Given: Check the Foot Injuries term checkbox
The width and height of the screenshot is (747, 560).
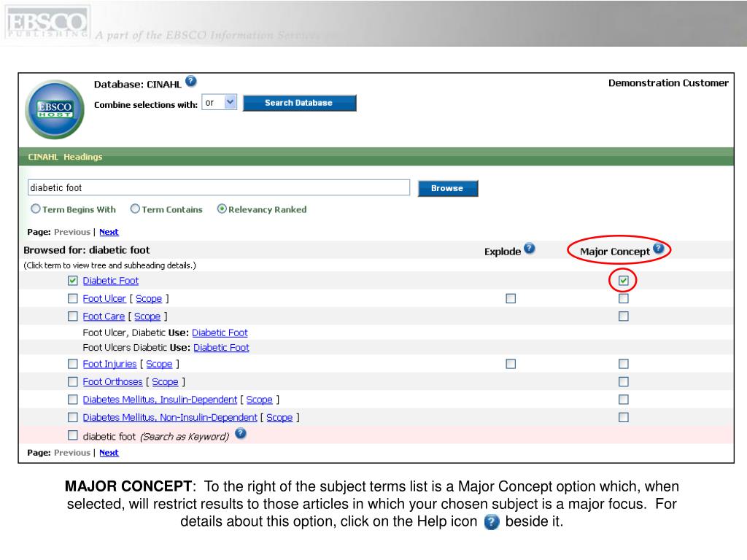Looking at the screenshot, I should coord(72,364).
